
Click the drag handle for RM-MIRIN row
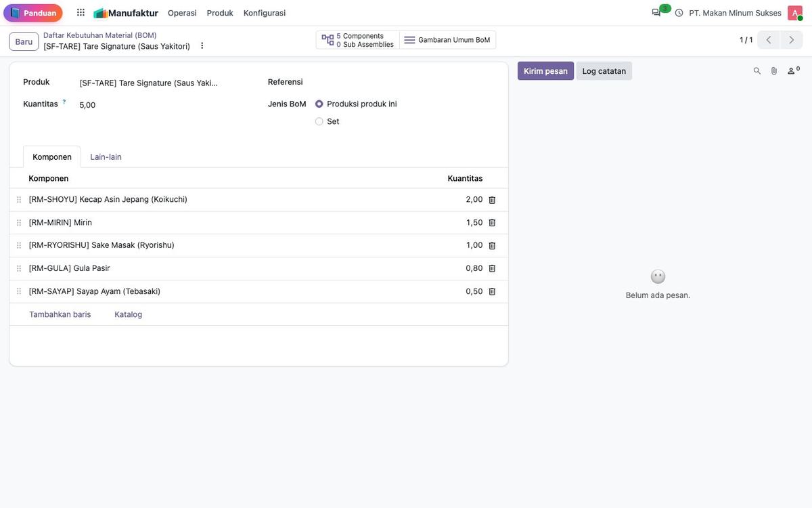click(19, 223)
